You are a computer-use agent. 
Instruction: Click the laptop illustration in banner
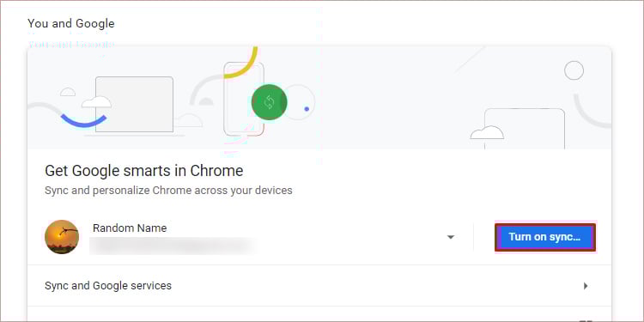tap(134, 105)
